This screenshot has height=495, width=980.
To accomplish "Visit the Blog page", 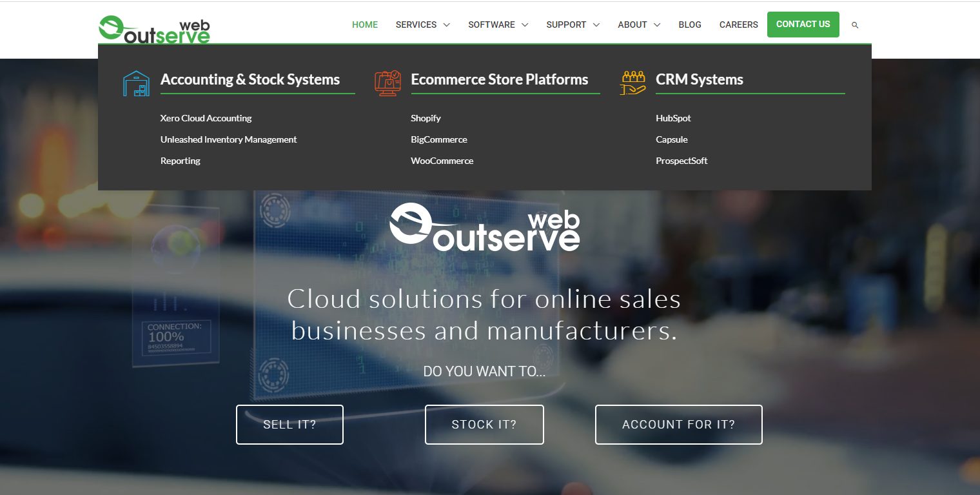I will (x=690, y=25).
